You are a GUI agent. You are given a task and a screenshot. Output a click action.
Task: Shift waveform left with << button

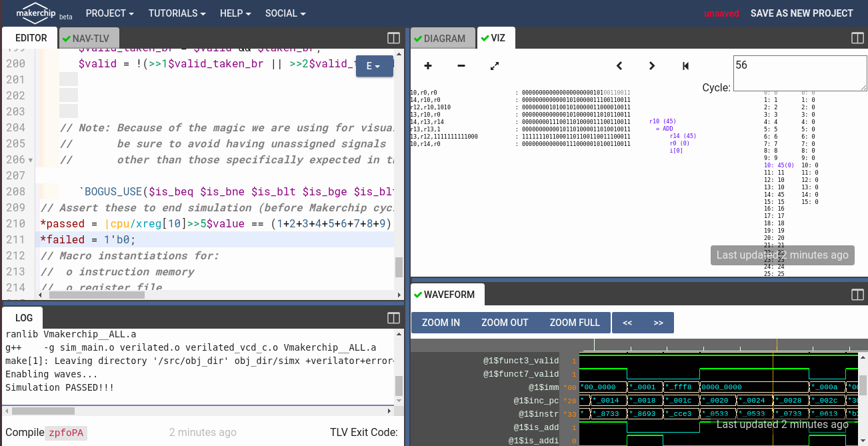627,323
